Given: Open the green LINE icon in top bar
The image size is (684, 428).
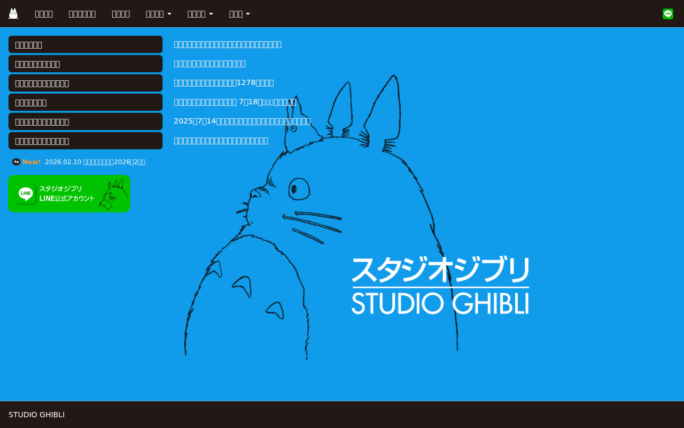Looking at the screenshot, I should tap(668, 14).
